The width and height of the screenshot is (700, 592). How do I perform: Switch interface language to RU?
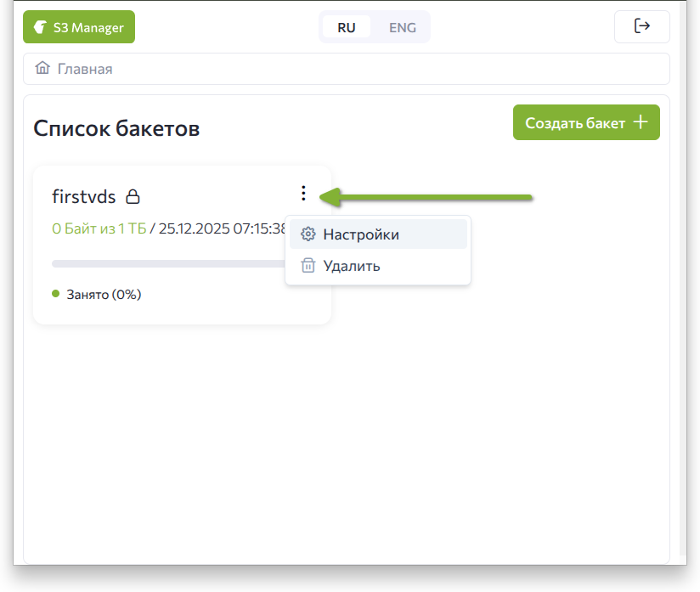click(x=347, y=27)
